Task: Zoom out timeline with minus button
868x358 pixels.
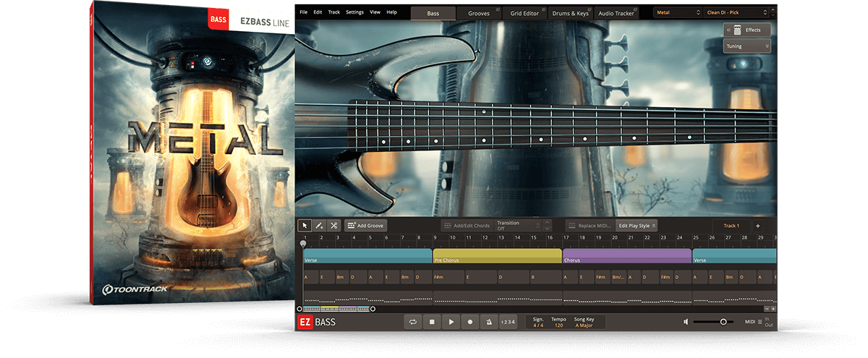Action: click(x=765, y=309)
